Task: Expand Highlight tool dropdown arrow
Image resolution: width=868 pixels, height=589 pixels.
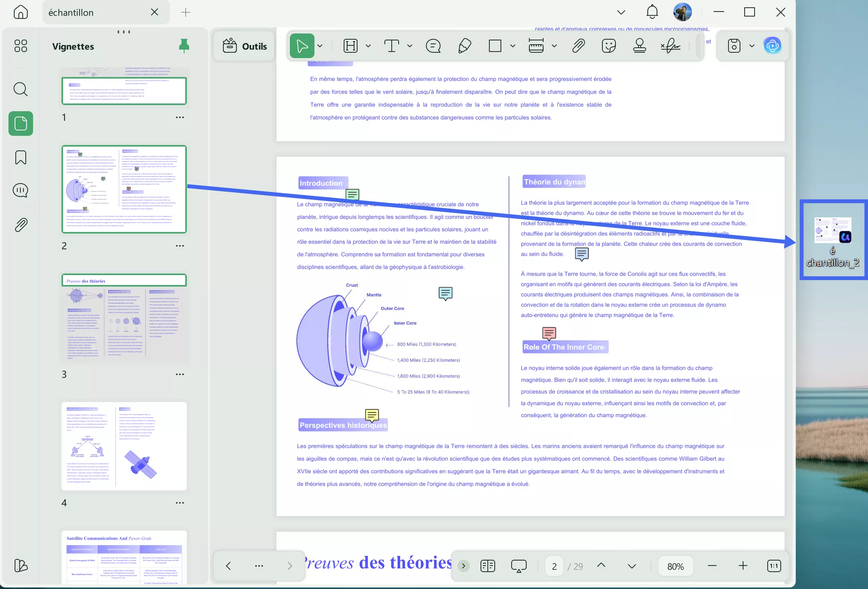Action: tap(368, 46)
